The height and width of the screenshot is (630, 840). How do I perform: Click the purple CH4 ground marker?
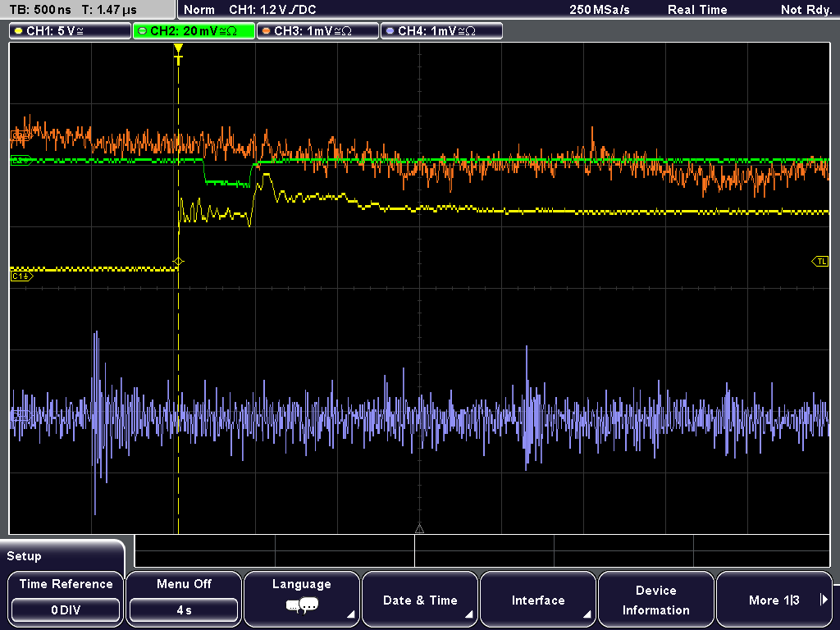click(x=21, y=416)
